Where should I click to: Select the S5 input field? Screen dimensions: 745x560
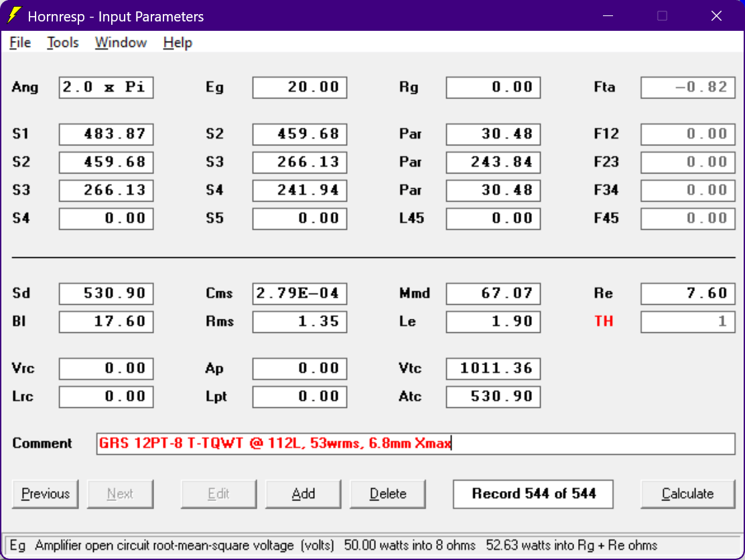(x=299, y=218)
